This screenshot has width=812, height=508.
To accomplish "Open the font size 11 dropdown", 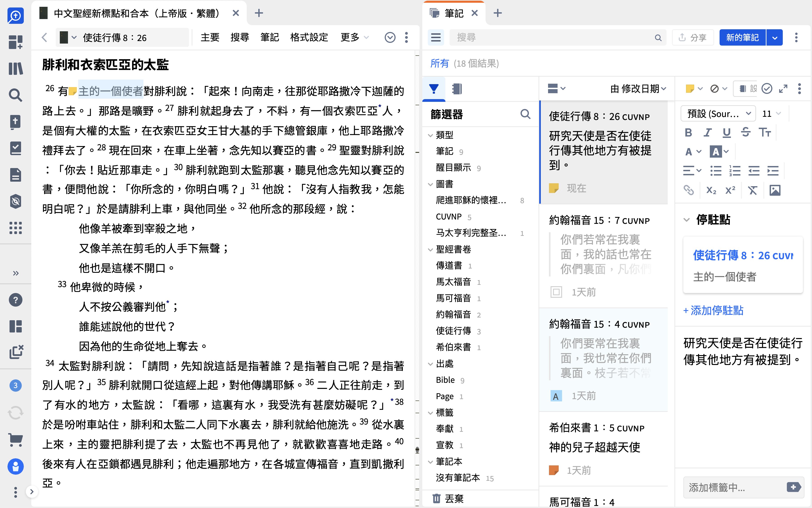I will point(771,114).
